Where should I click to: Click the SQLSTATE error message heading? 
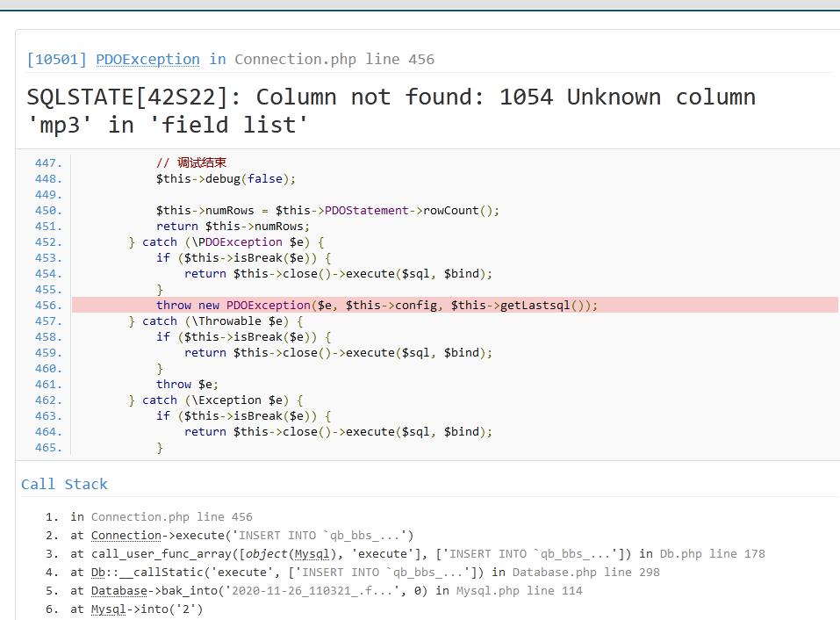[x=391, y=111]
